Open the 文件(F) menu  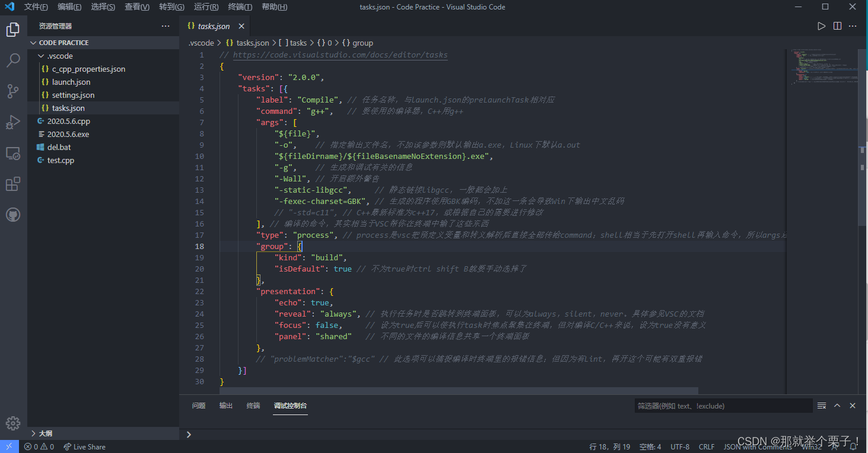[x=36, y=7]
